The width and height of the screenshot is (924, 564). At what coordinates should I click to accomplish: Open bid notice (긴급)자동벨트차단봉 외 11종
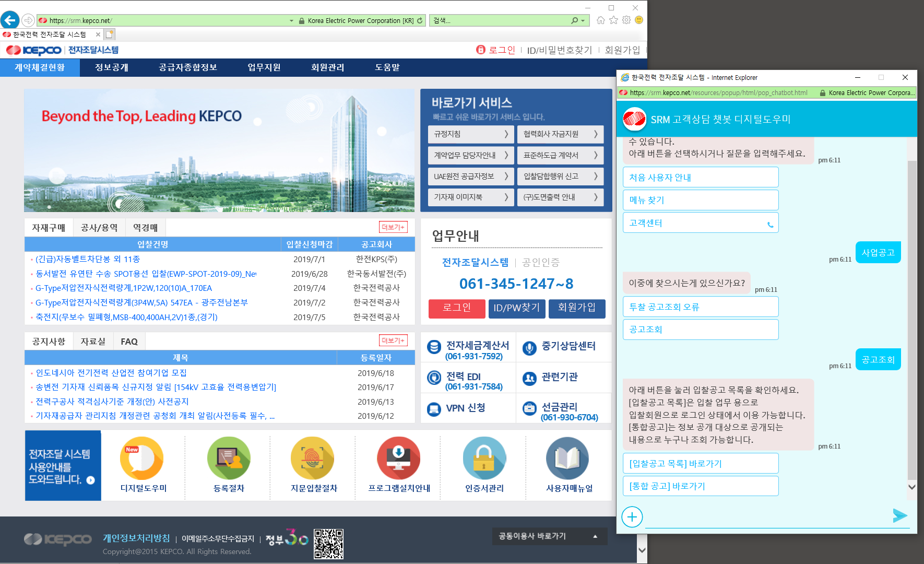[x=88, y=259]
